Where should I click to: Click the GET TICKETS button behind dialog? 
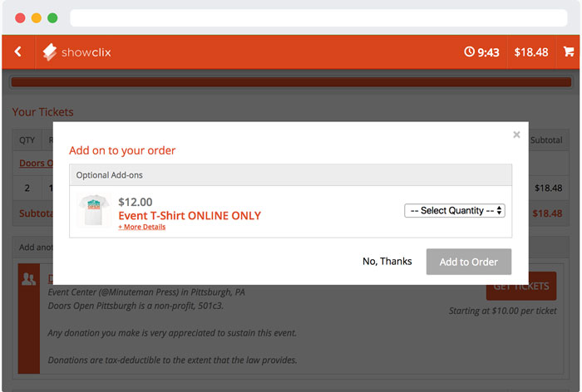point(521,287)
